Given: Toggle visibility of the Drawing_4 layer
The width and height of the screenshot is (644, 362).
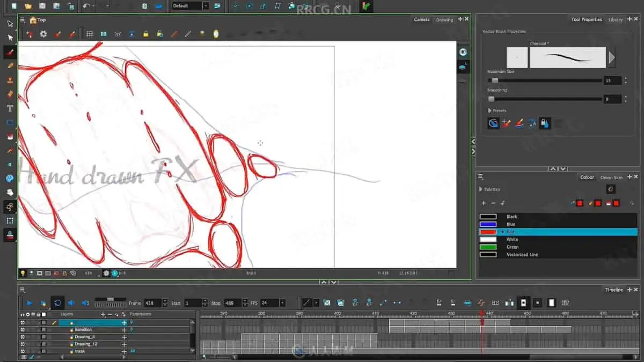Looking at the screenshot, I should pyautogui.click(x=23, y=337).
